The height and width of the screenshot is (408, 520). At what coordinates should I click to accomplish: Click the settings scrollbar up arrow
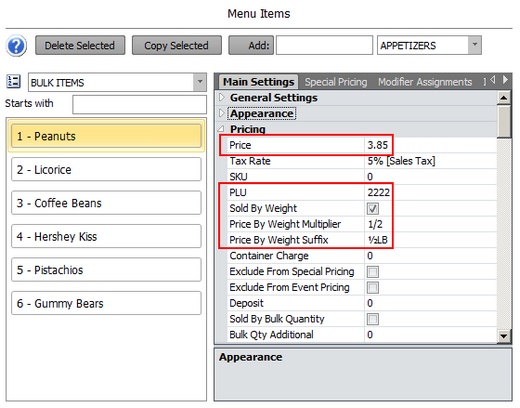click(x=504, y=98)
